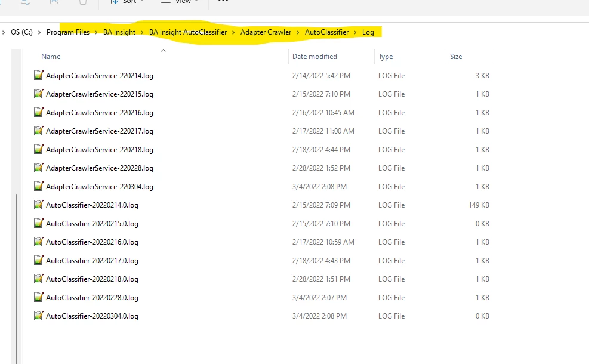Viewport: 589px width, 364px height.
Task: Sort by the Date modified column header
Action: tap(314, 57)
